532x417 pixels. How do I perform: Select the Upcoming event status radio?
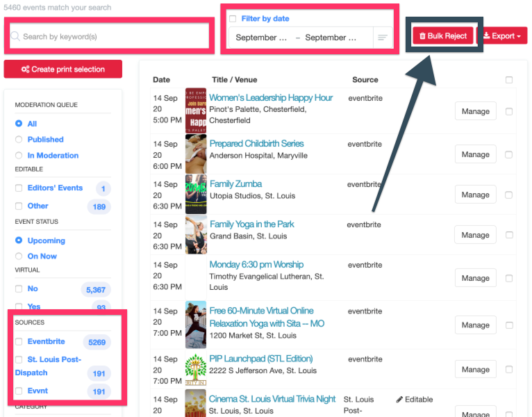click(x=19, y=240)
